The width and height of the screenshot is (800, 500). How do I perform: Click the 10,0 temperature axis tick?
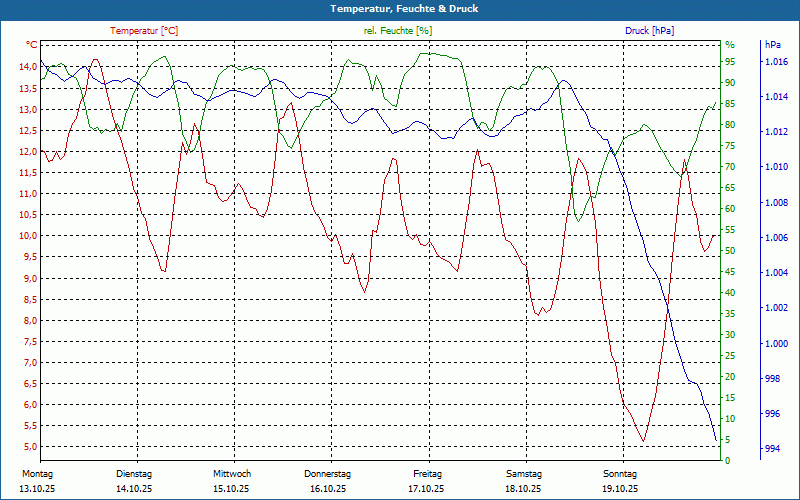pos(28,236)
